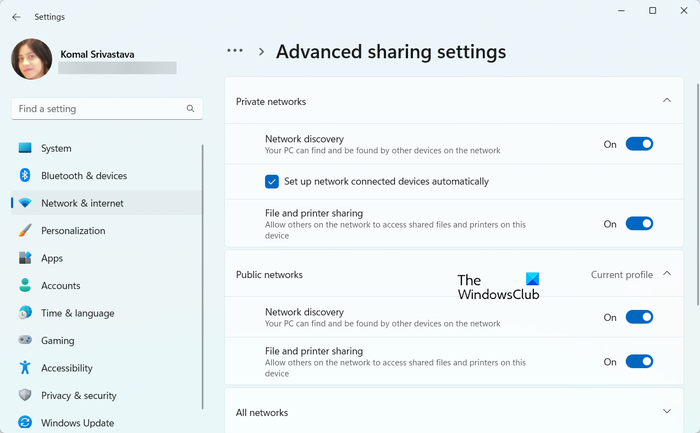This screenshot has height=433, width=700.
Task: Open Accessibility settings page
Action: click(66, 368)
